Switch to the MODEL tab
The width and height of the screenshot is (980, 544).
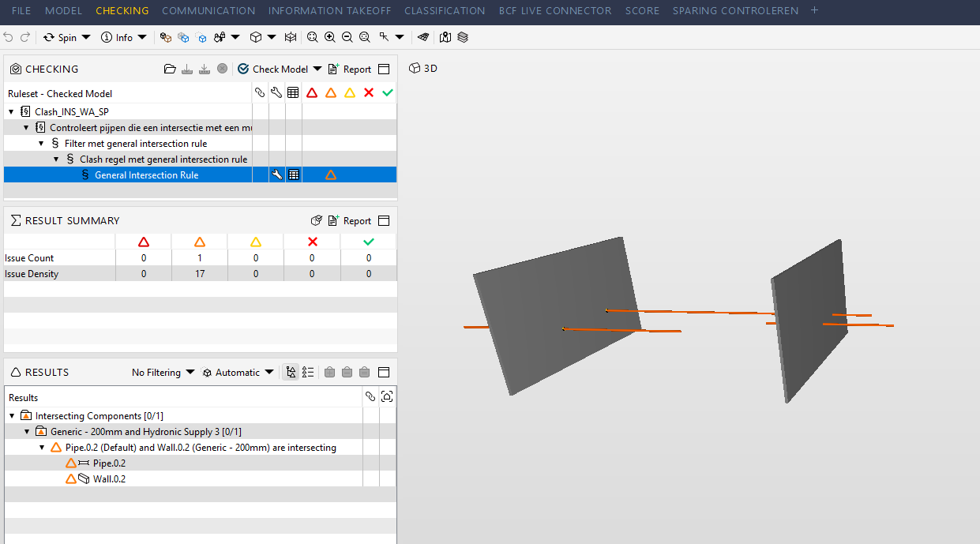click(x=63, y=11)
